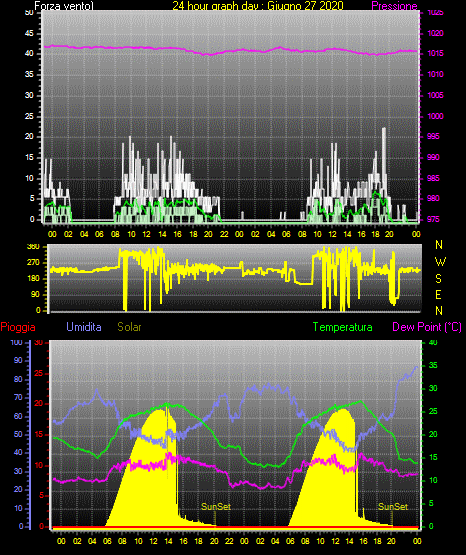
Task: Click temperature axis value 35
Action: (x=433, y=365)
